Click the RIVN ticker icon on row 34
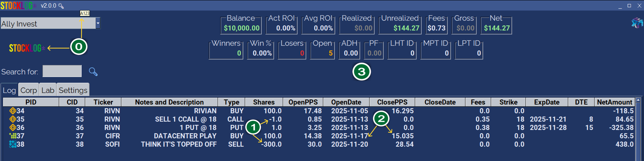Screen dimensions: 644x161 point(12,111)
